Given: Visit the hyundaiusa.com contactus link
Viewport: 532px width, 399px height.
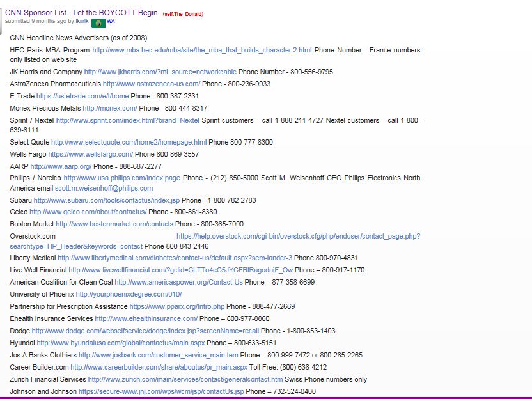Looking at the screenshot, I should (x=121, y=343).
